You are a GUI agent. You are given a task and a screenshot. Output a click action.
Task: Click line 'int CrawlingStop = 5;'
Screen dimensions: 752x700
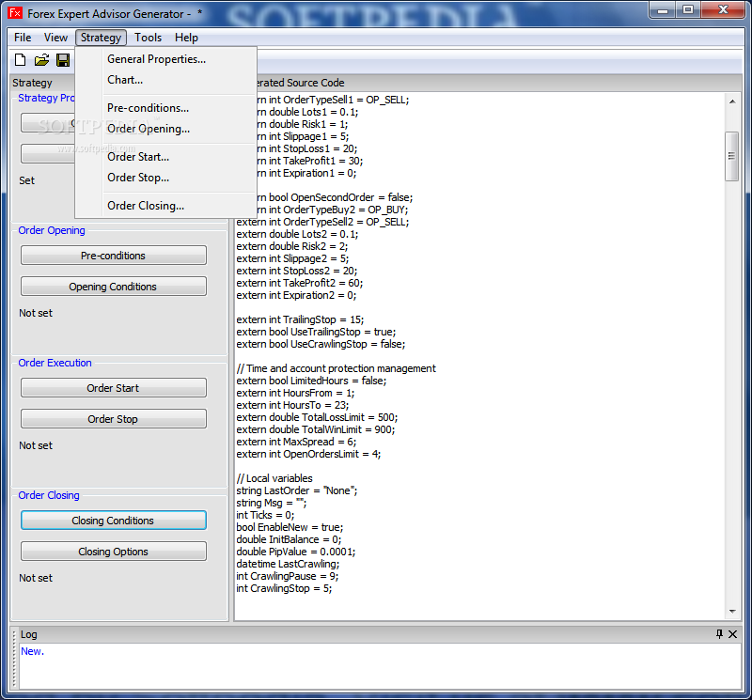point(284,588)
